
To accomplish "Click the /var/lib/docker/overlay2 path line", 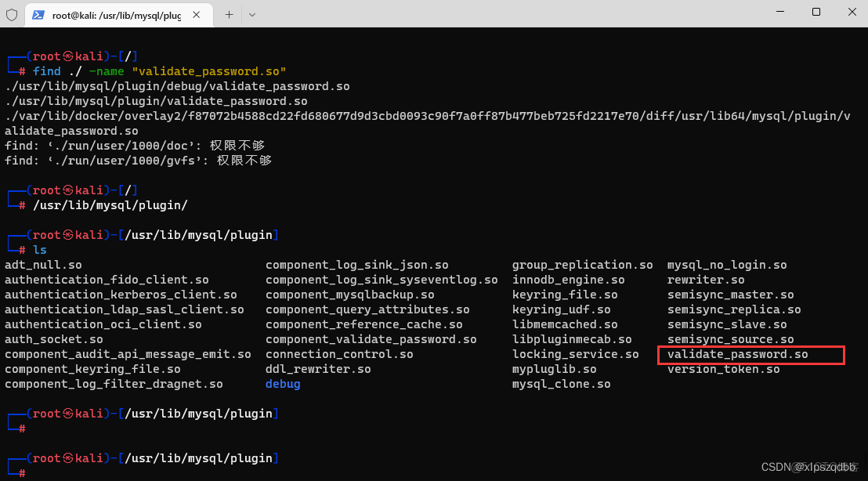I will click(x=428, y=124).
